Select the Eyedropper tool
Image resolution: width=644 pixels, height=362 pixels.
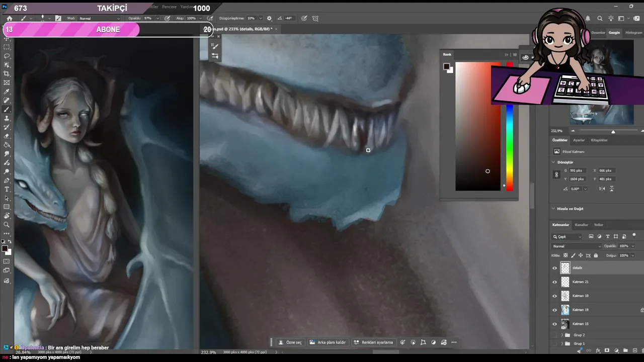(x=7, y=92)
